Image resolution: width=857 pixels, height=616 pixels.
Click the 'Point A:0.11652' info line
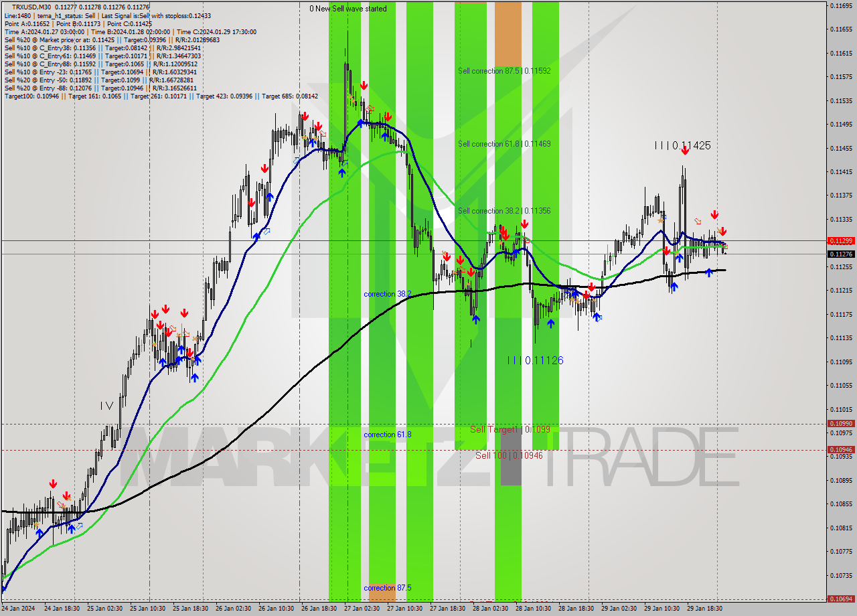click(x=78, y=23)
